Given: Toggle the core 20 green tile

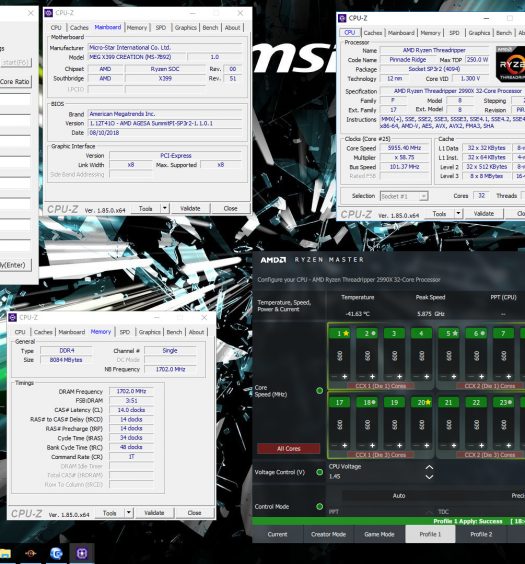Looking at the screenshot, I should [x=421, y=402].
